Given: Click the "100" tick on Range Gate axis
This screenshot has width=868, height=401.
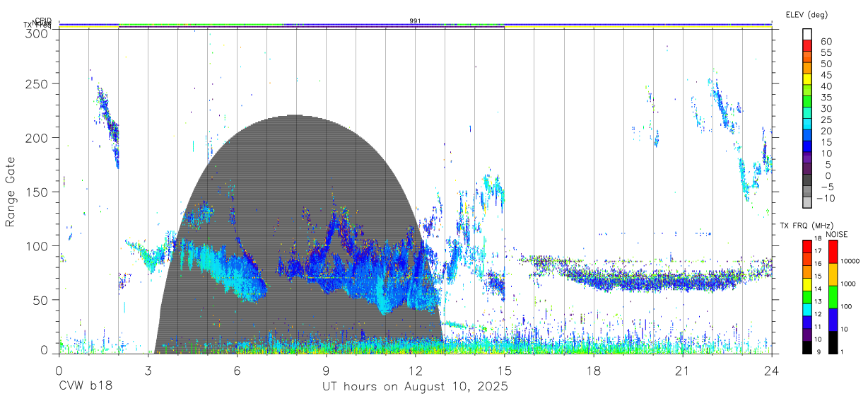Looking at the screenshot, I should coord(36,245).
